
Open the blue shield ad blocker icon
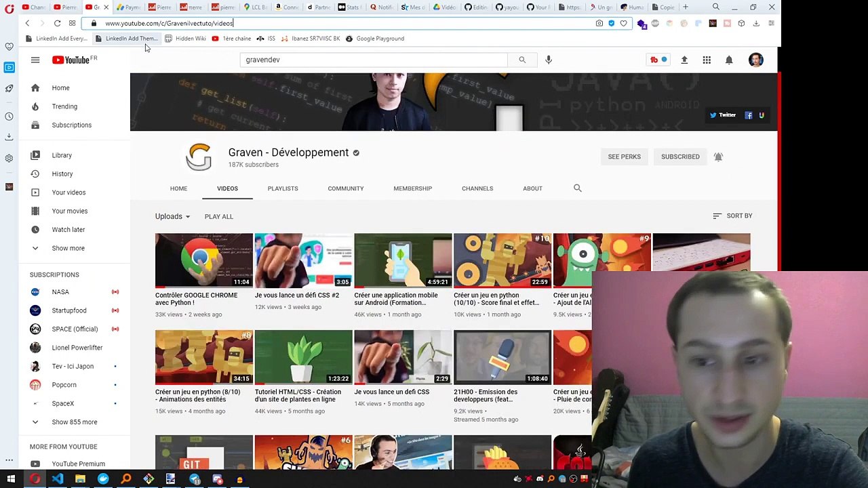pos(611,23)
